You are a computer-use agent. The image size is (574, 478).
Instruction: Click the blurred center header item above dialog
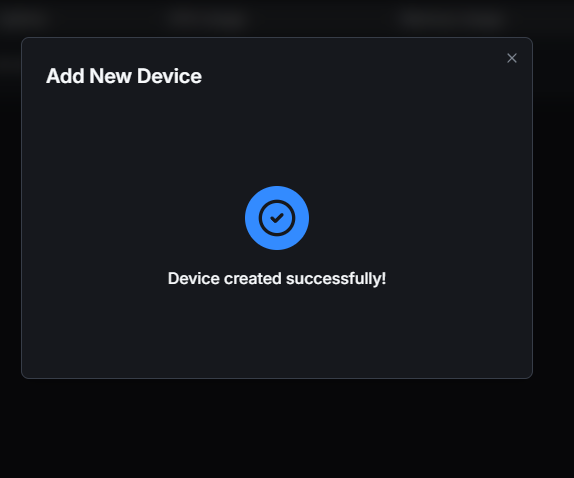206,18
